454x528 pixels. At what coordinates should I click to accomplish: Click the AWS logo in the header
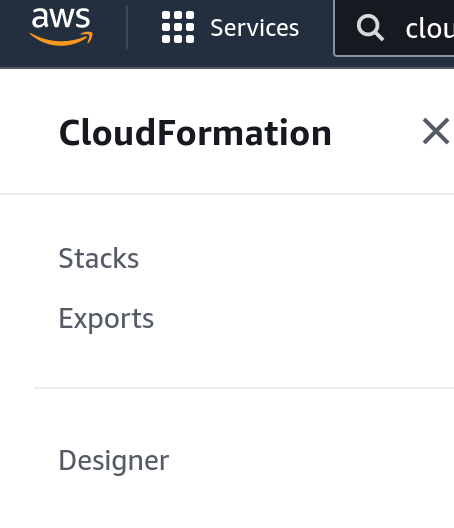point(61,27)
